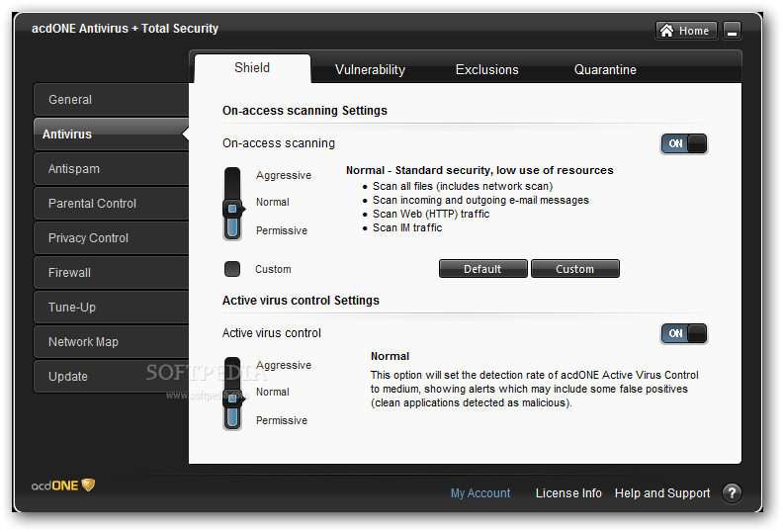Open Firewall settings section
The height and width of the screenshot is (532, 783).
[111, 273]
